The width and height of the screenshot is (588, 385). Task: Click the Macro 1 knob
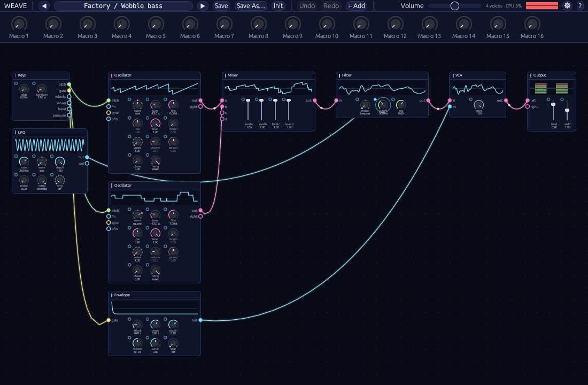(x=19, y=24)
